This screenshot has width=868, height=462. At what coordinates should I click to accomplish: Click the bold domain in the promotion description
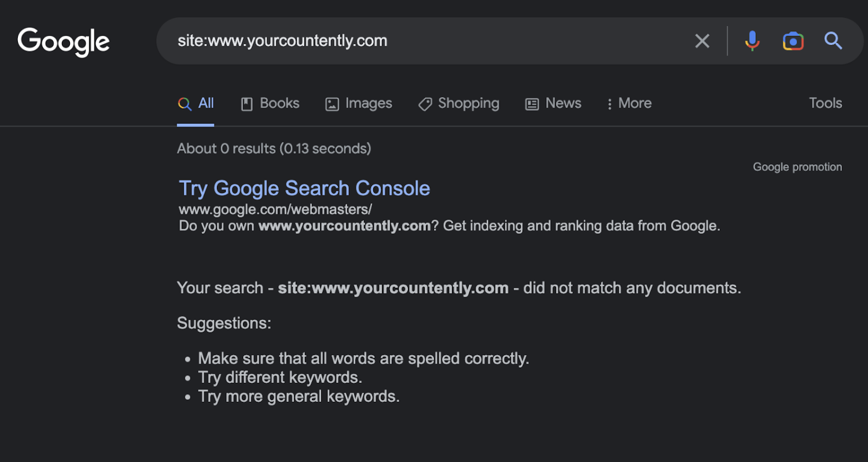coord(344,226)
